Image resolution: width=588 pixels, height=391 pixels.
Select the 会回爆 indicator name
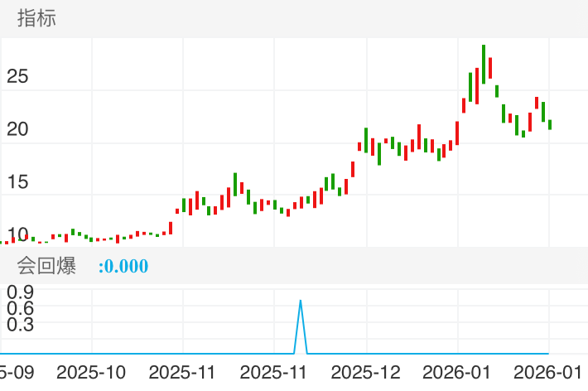[x=46, y=266]
